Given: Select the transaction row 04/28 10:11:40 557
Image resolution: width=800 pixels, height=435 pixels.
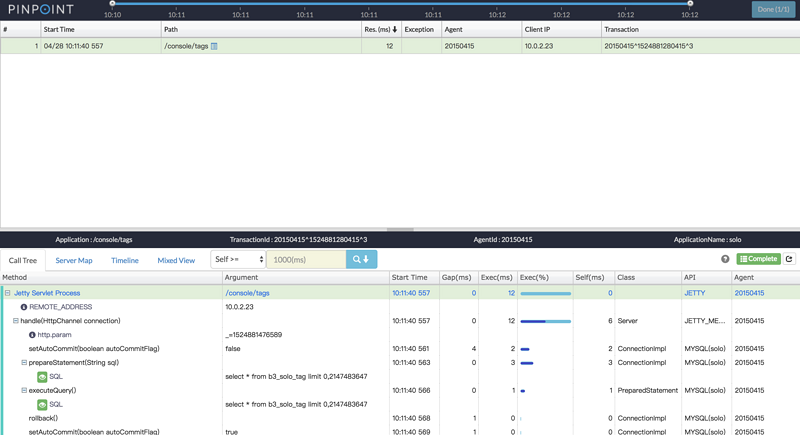Looking at the screenshot, I should pos(400,46).
